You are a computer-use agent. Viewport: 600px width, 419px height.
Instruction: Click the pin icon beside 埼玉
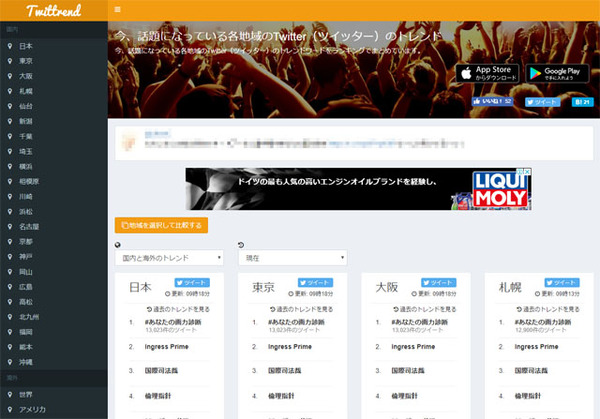point(10,151)
